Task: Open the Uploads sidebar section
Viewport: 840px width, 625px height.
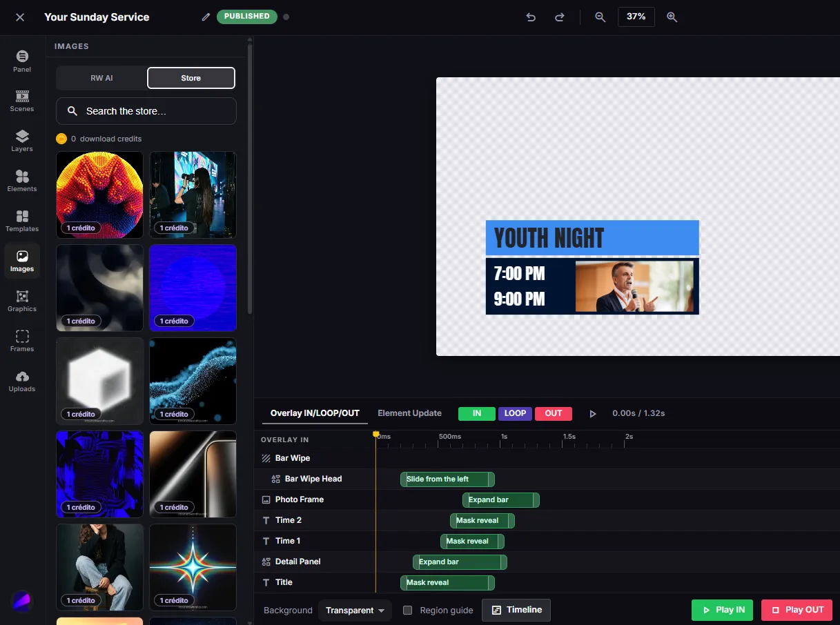Action: (x=22, y=381)
